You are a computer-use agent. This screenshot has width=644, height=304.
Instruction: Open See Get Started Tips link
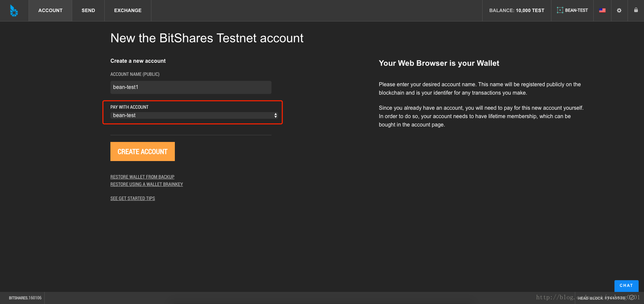[133, 198]
